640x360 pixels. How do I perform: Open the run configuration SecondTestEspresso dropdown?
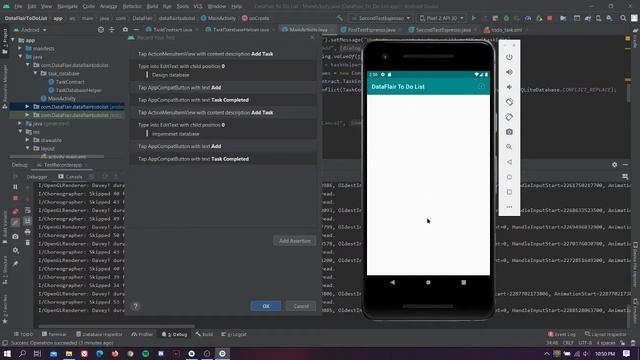[381, 18]
